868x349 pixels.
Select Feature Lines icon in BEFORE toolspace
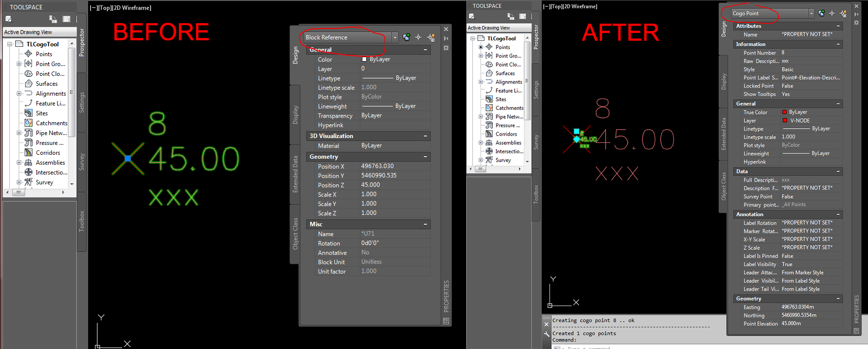click(29, 103)
